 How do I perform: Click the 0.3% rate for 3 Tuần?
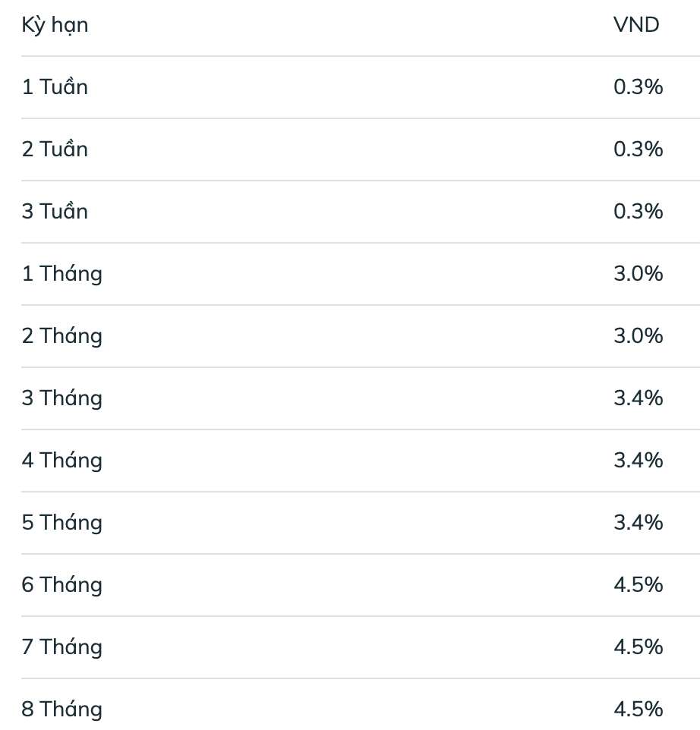click(x=638, y=212)
